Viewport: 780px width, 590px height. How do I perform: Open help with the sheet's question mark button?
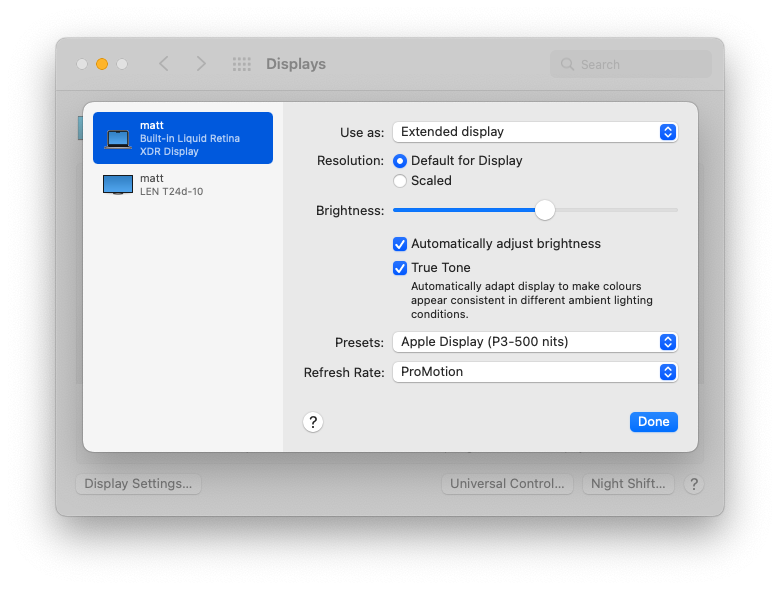pos(313,422)
